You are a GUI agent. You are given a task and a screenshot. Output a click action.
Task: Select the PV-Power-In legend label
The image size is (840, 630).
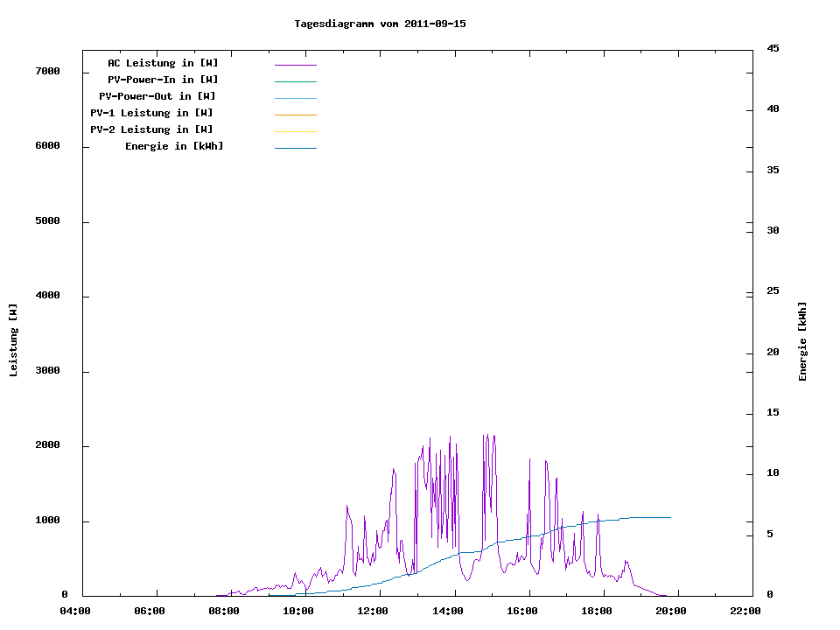(163, 80)
